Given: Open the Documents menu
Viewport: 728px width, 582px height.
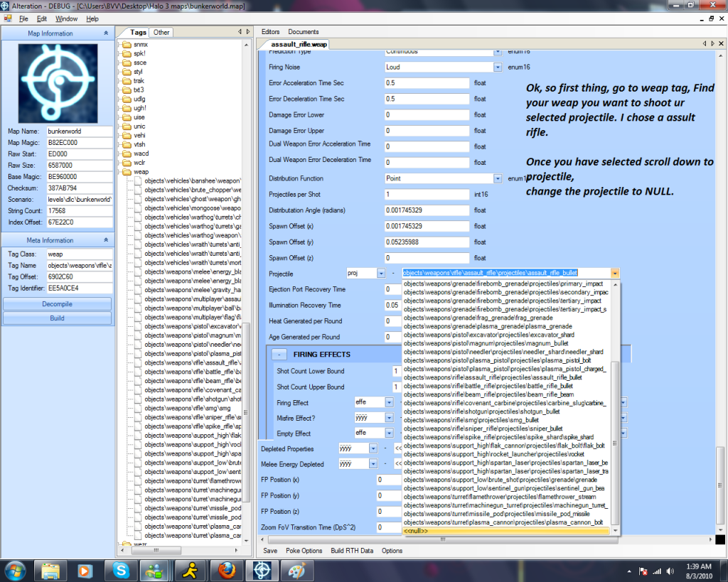Looking at the screenshot, I should tap(303, 32).
